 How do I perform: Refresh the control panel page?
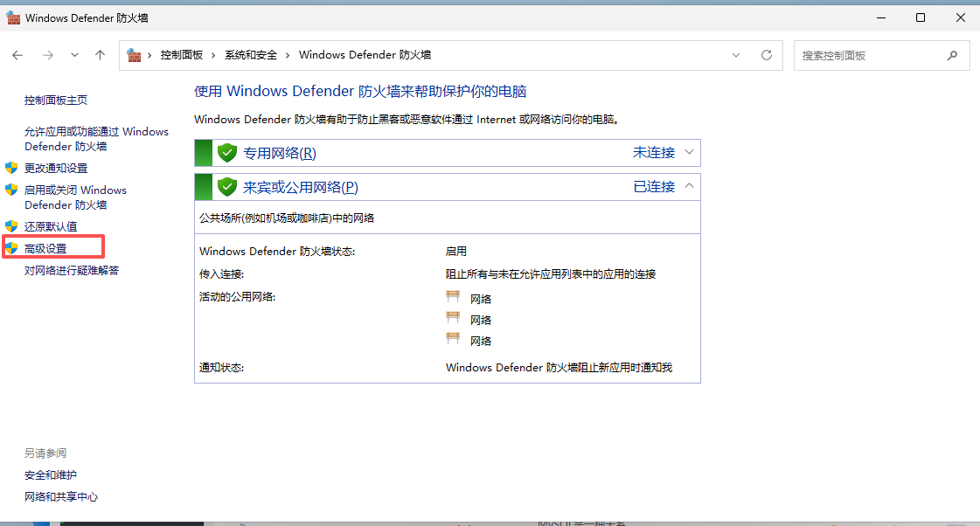pos(766,55)
